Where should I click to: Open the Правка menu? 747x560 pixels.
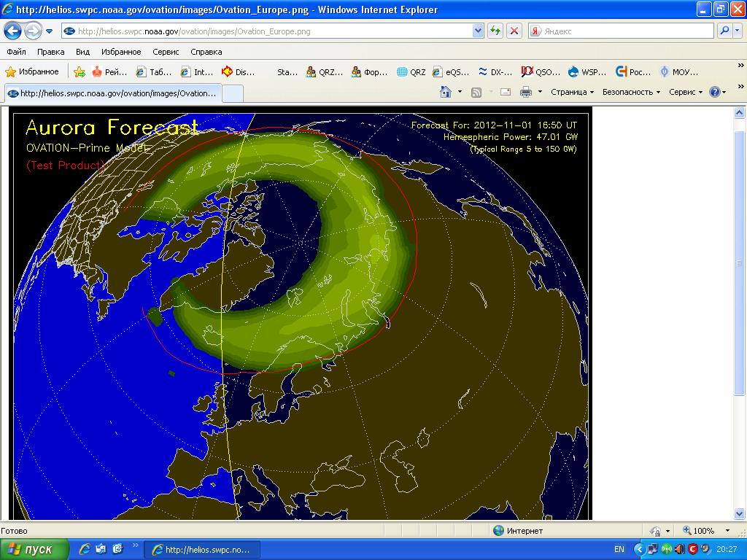50,52
